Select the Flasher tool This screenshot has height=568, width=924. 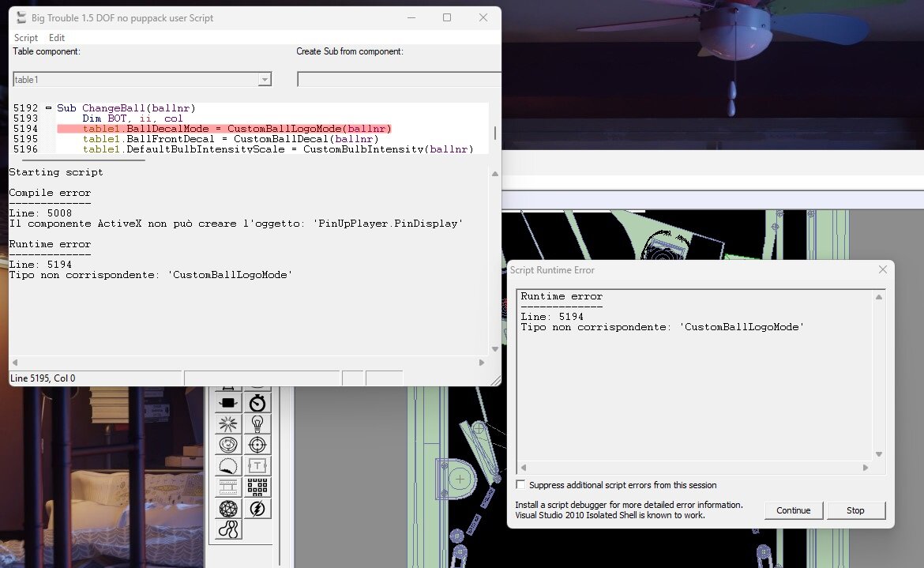(257, 508)
